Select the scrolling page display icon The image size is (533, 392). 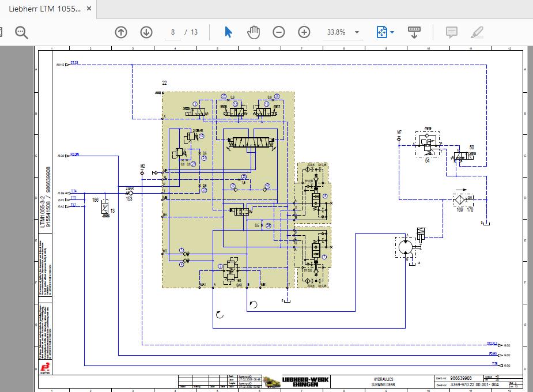tap(414, 32)
